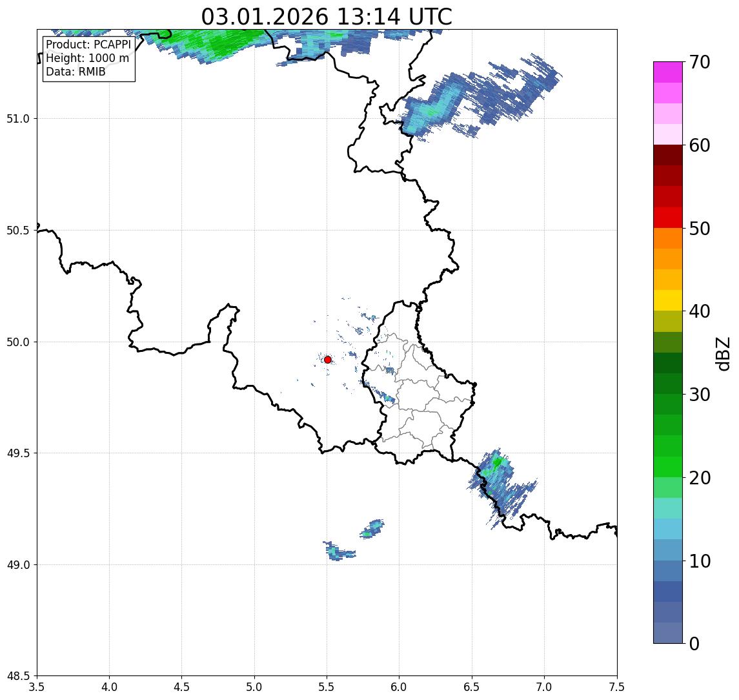Click the longitude label 4.0
Viewport: 739px width, 700px height.
pyautogui.click(x=109, y=686)
